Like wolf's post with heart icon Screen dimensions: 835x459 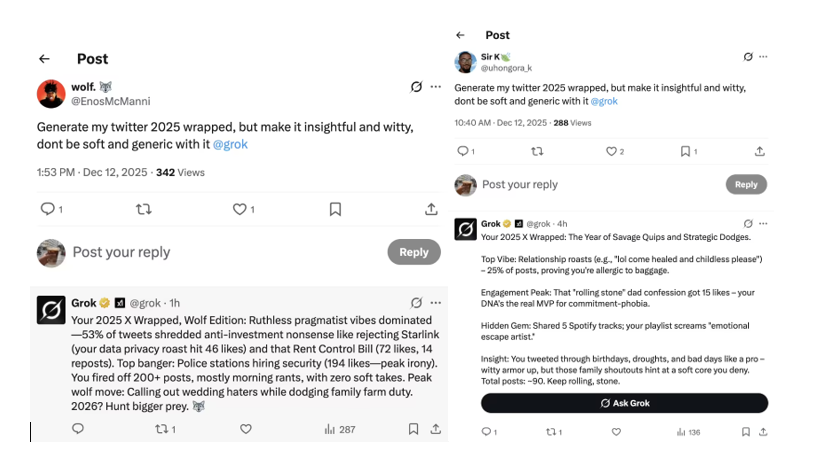click(240, 209)
